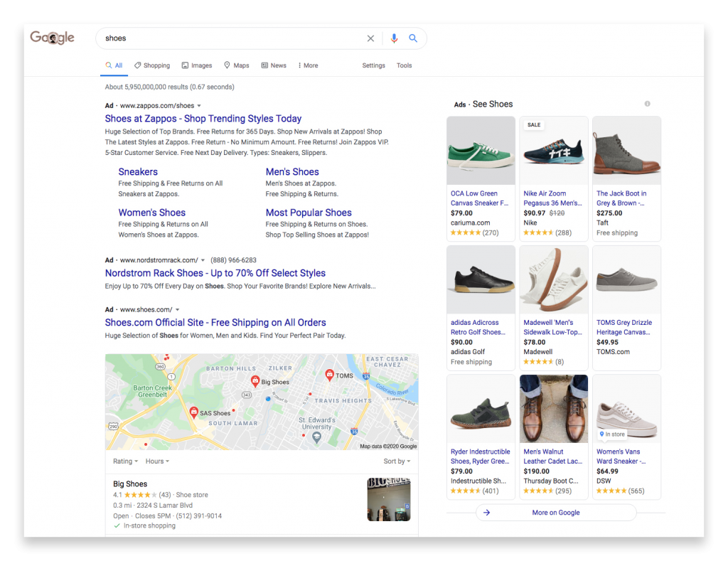Open the Men's Shoes sitelink
The height and width of the screenshot is (561, 728).
(292, 172)
